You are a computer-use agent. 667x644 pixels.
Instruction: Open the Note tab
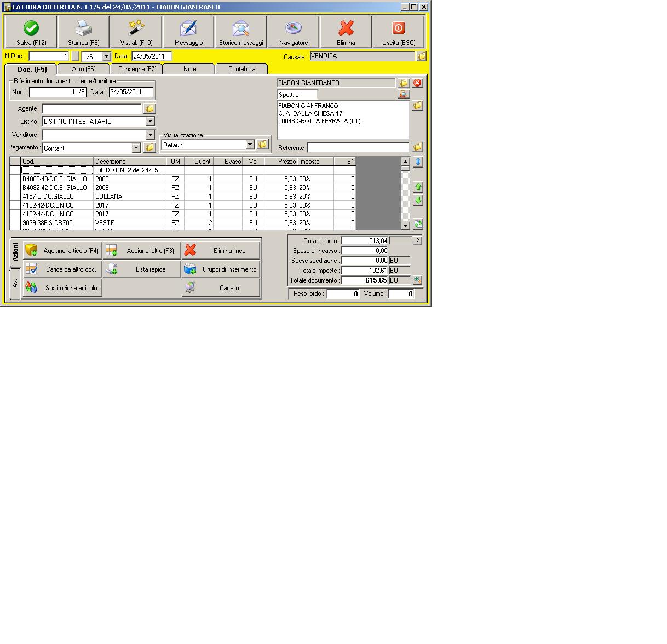coord(189,69)
